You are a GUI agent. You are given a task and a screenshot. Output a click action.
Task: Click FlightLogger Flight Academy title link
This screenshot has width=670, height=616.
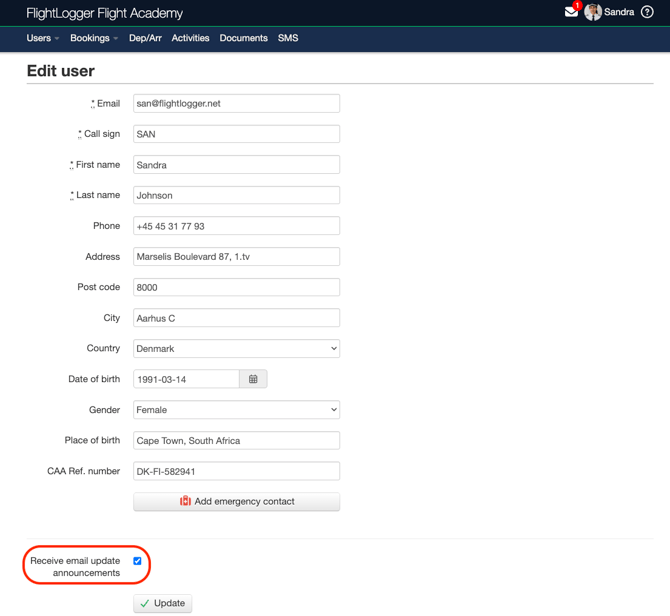(x=105, y=13)
